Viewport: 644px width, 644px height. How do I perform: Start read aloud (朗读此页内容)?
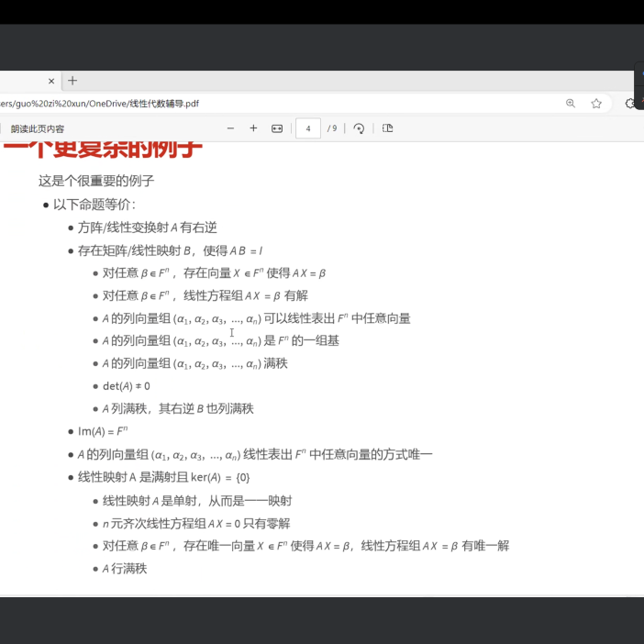[37, 129]
